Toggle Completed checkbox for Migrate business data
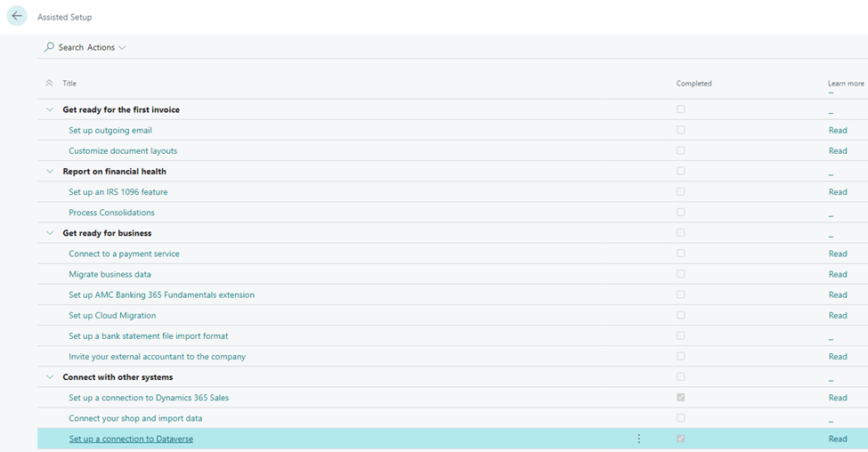Screen dimensions: 868x452 pos(681,274)
